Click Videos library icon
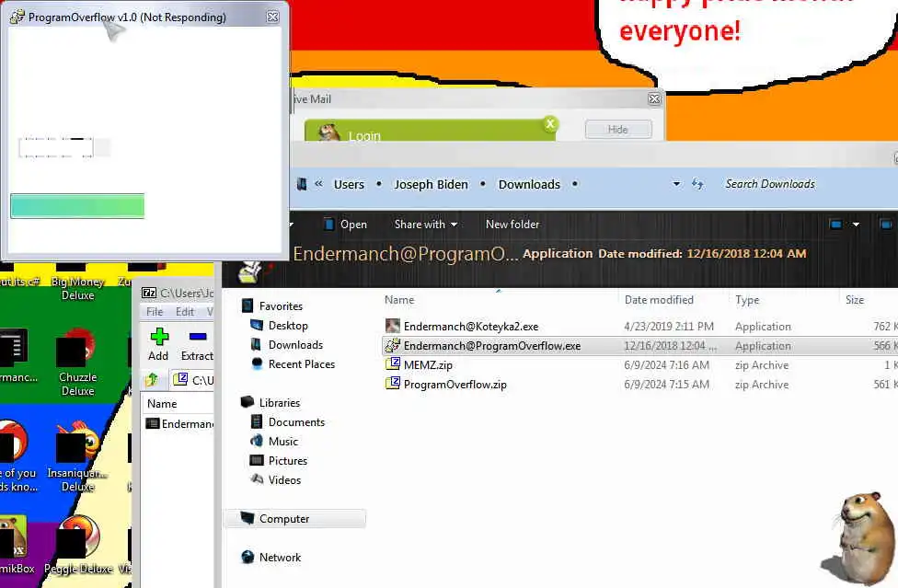Screen dimensions: 898x588 tap(257, 479)
